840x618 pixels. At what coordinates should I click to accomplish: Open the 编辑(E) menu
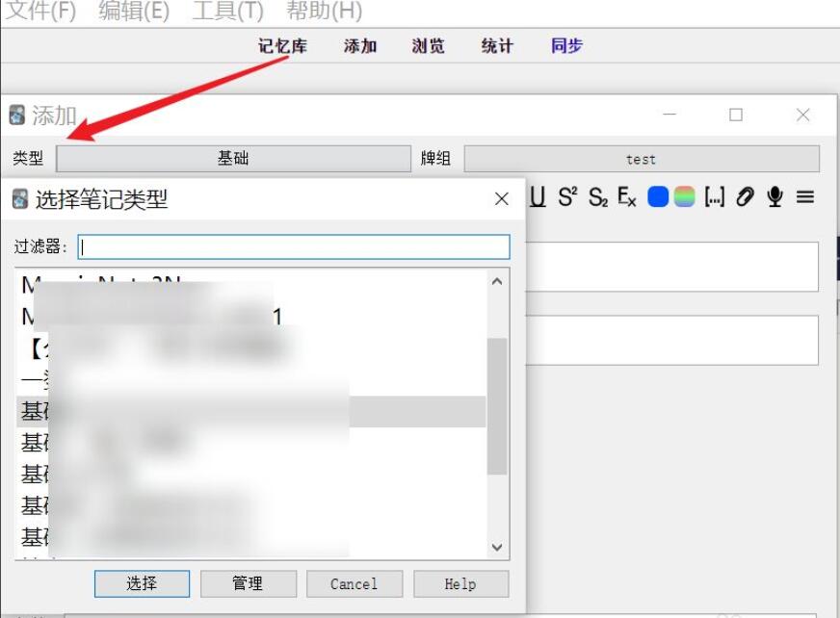point(134,11)
